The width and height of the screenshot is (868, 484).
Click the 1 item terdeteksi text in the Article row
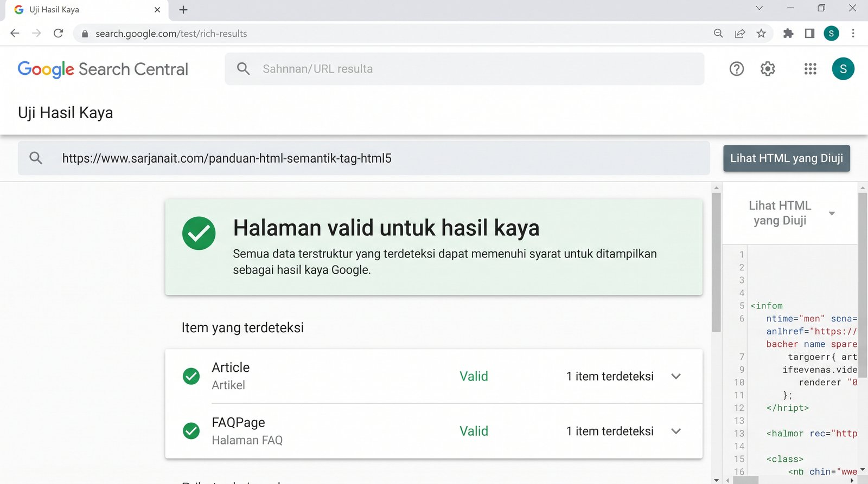610,376
